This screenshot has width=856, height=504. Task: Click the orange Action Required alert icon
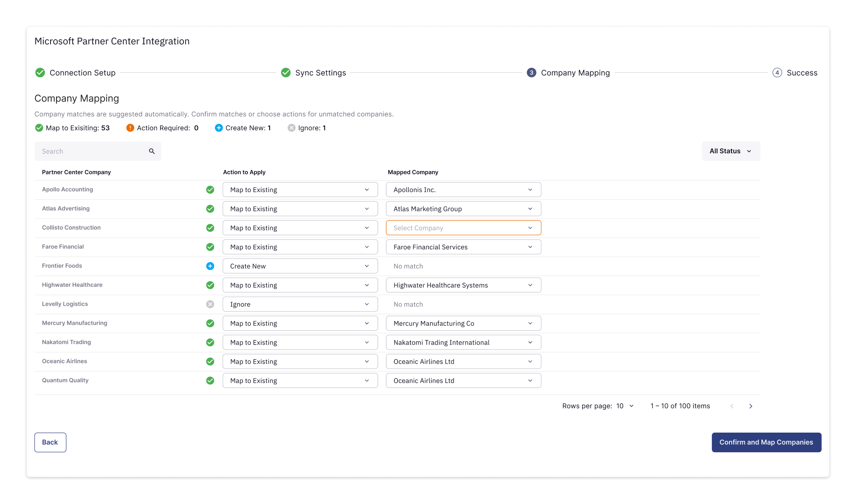(130, 128)
